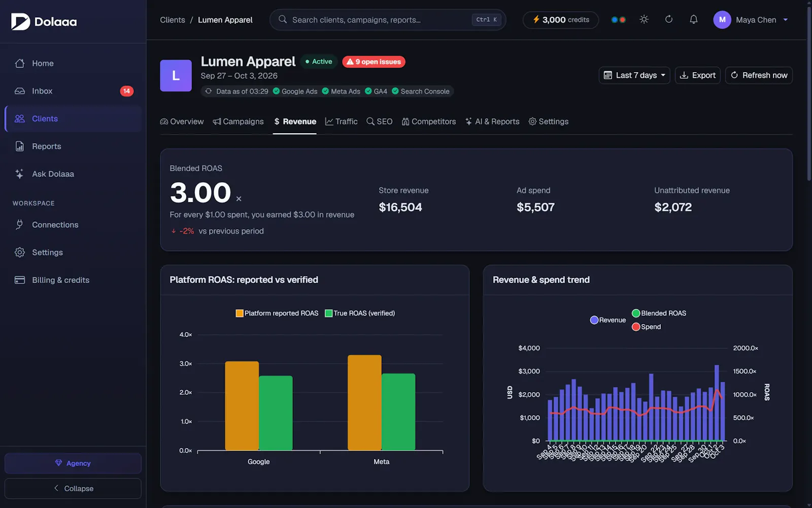Toggle True ROAS (verified) legend item
The image size is (812, 508).
tap(360, 313)
